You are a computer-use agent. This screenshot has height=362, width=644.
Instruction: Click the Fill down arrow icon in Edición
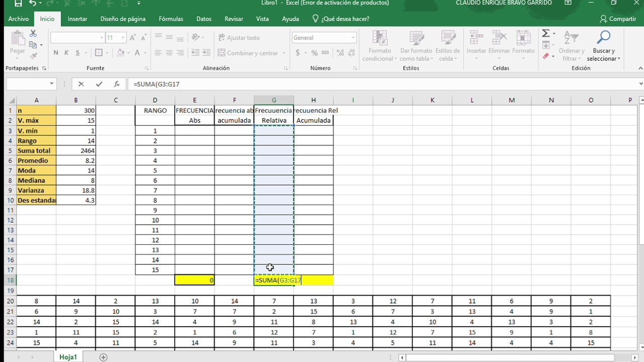pyautogui.click(x=546, y=45)
